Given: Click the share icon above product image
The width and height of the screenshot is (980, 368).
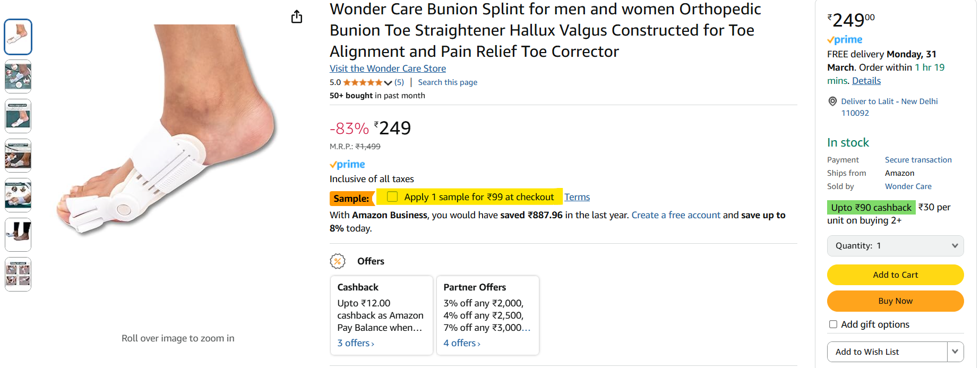Looking at the screenshot, I should 297,17.
